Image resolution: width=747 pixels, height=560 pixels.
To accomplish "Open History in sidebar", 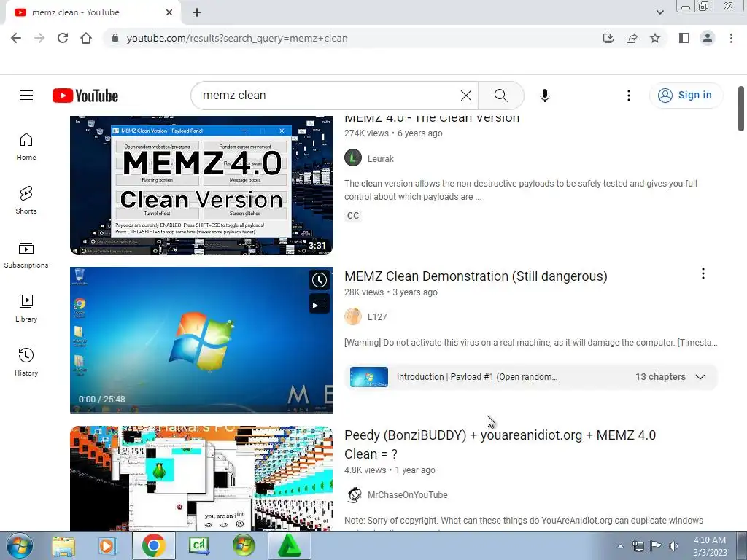I will coord(26,362).
